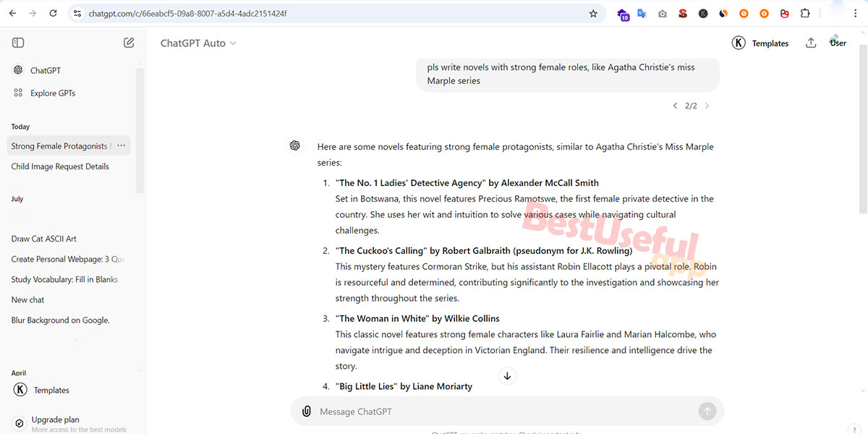Image resolution: width=868 pixels, height=434 pixels.
Task: Click the July section label
Action: click(17, 199)
